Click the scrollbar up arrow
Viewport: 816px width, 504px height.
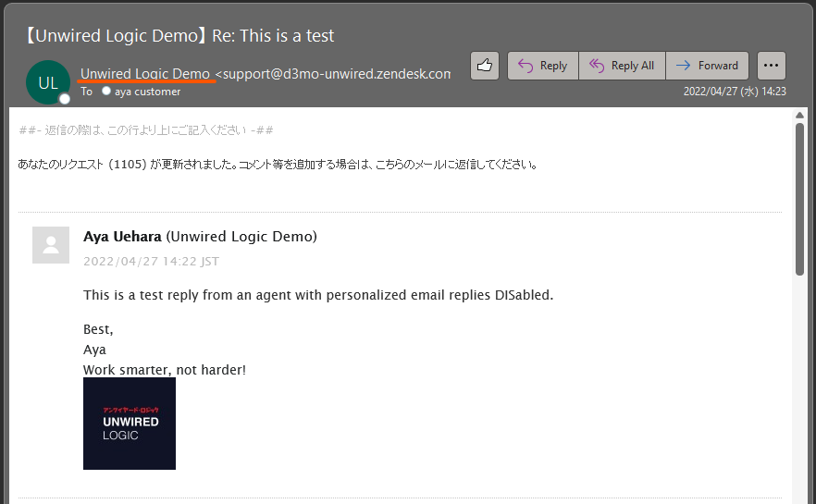pyautogui.click(x=800, y=115)
